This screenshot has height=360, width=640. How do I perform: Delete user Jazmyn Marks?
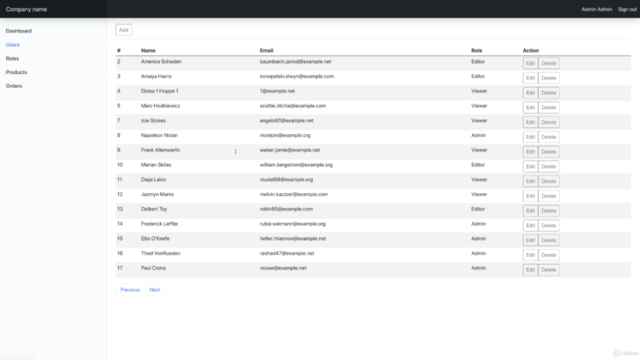pos(549,196)
